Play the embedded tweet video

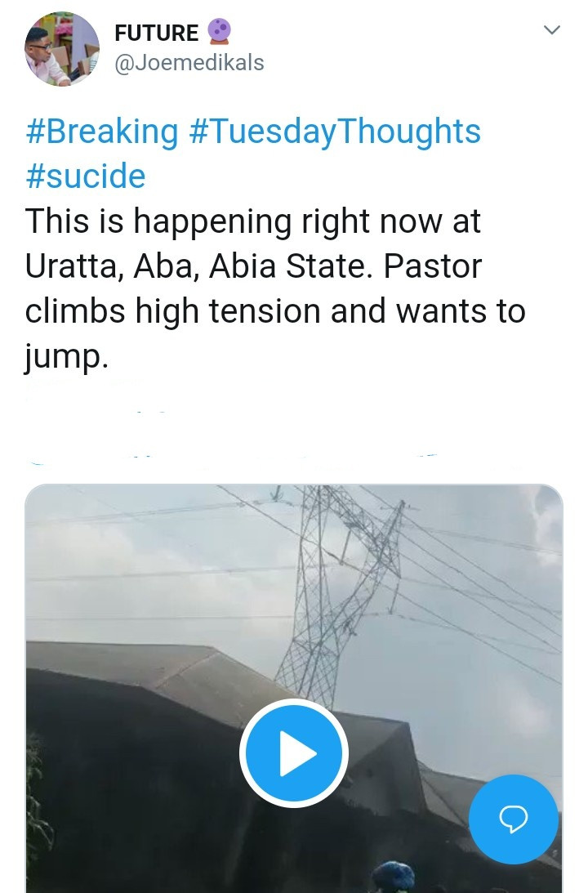(294, 753)
